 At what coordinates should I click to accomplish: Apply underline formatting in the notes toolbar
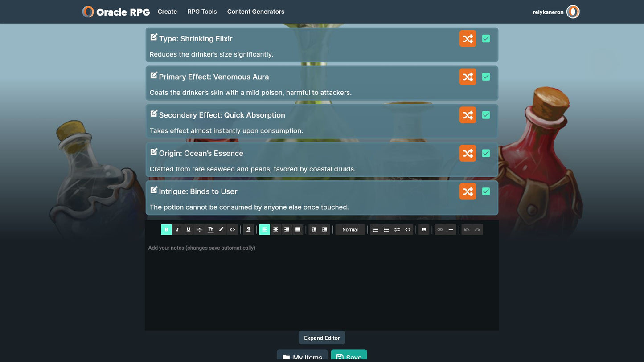(x=189, y=230)
